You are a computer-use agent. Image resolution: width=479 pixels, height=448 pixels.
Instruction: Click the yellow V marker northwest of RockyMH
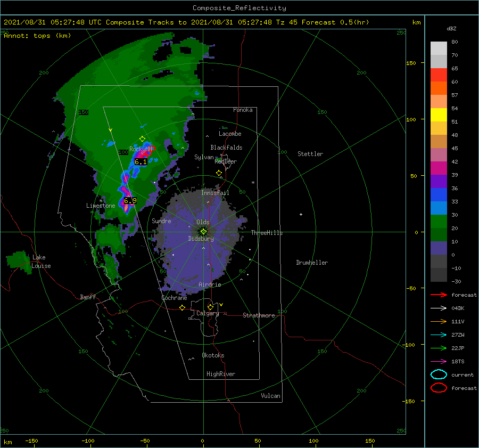point(110,130)
